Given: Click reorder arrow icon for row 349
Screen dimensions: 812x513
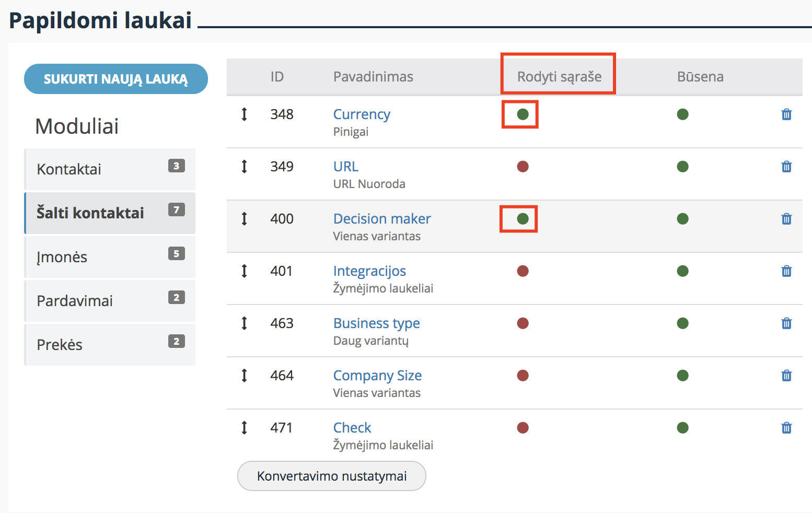Looking at the screenshot, I should click(244, 167).
